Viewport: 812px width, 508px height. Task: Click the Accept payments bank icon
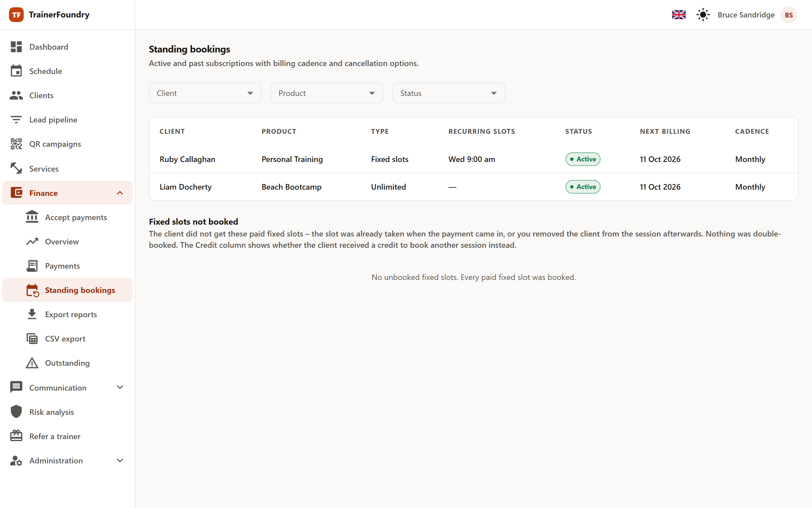32,217
